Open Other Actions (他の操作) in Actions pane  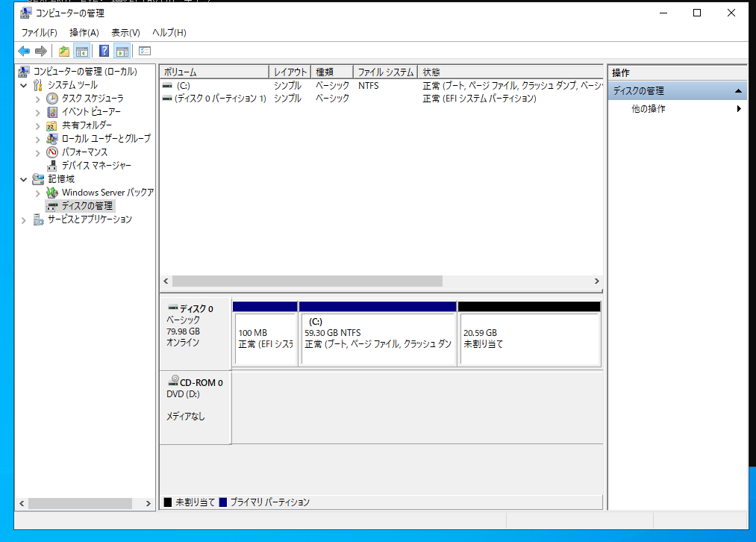pyautogui.click(x=648, y=109)
